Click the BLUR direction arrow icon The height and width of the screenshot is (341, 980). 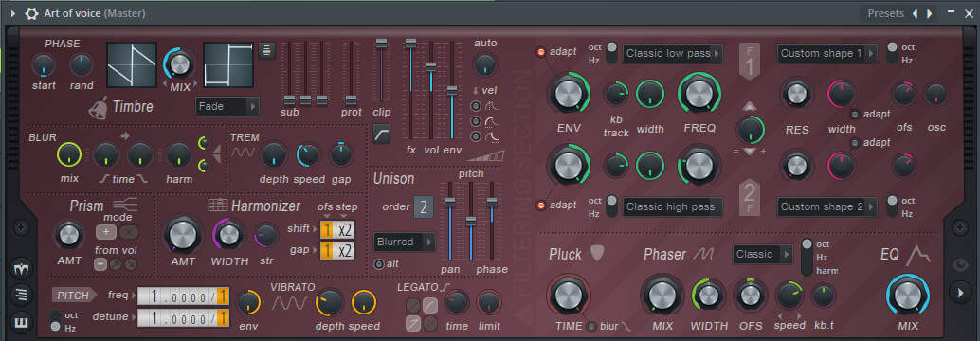point(125,135)
